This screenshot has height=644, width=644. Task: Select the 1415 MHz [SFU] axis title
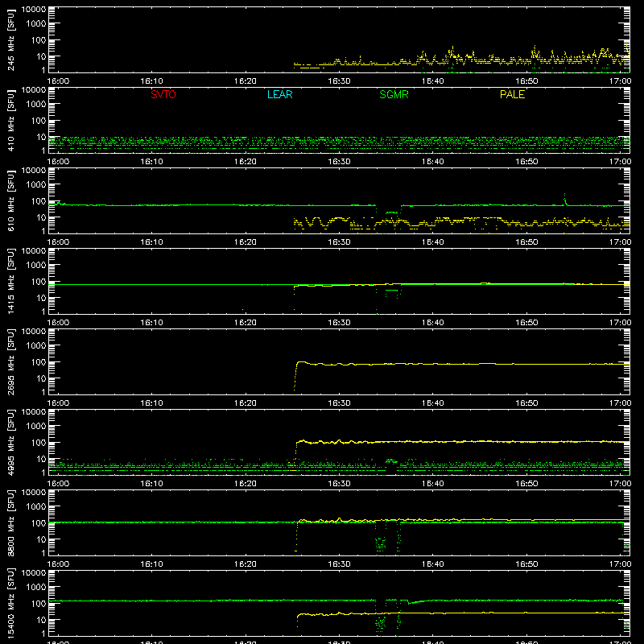pyautogui.click(x=10, y=281)
